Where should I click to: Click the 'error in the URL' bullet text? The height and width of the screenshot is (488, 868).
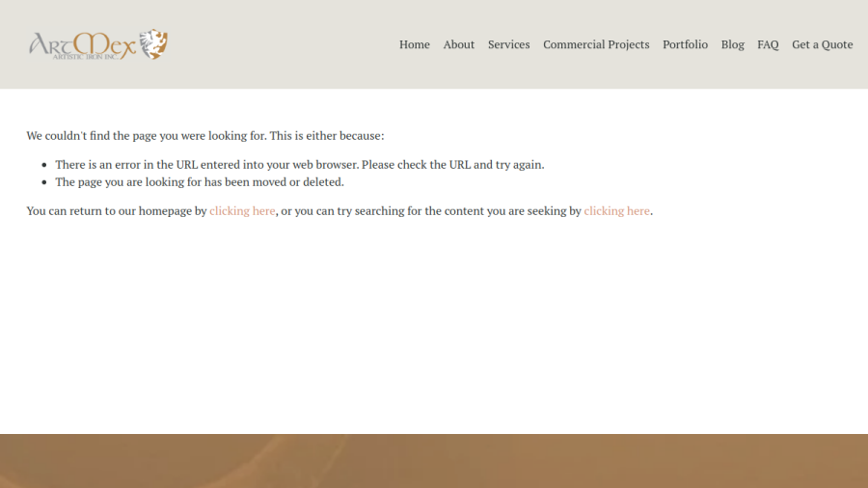click(x=300, y=164)
